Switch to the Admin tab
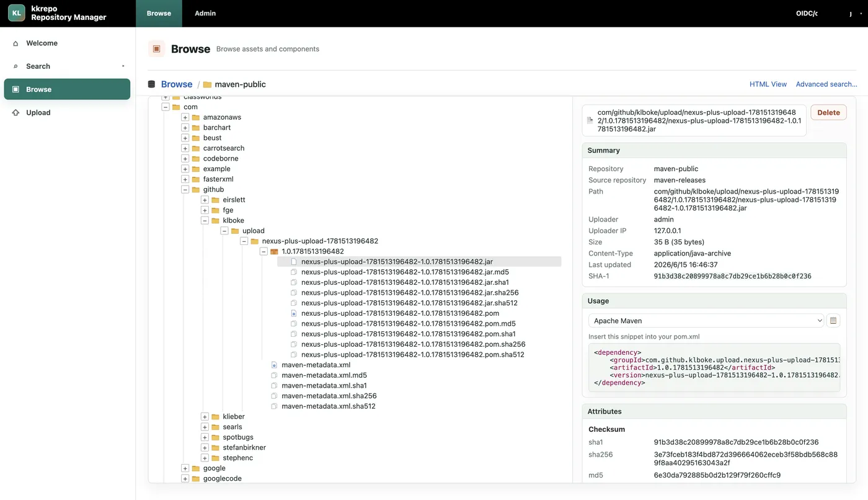868x500 pixels. tap(205, 13)
